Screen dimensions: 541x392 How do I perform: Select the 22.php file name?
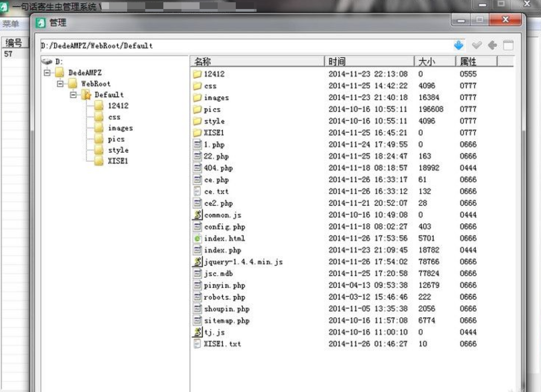[216, 156]
